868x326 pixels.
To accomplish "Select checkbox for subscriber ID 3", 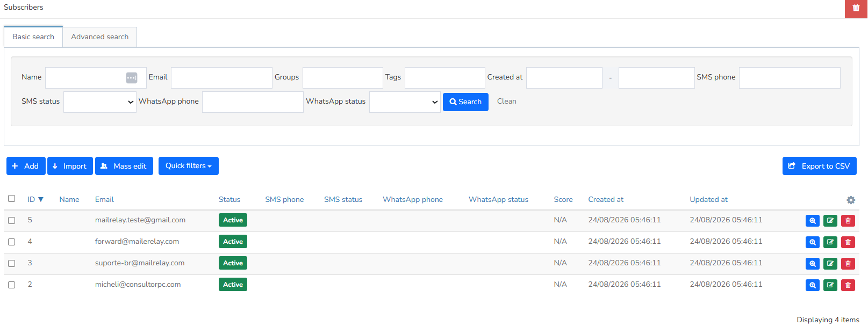I will click(x=11, y=263).
